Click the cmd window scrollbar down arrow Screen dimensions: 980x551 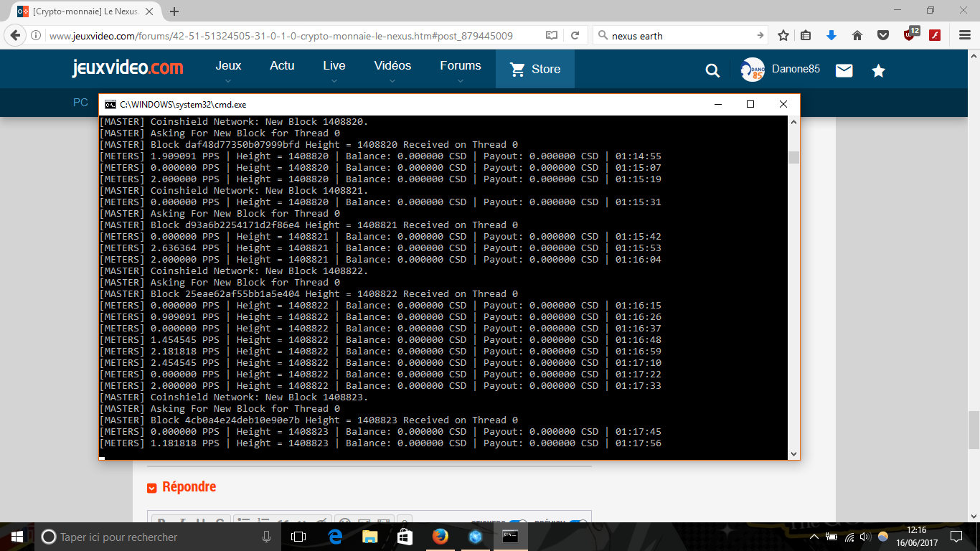click(793, 453)
